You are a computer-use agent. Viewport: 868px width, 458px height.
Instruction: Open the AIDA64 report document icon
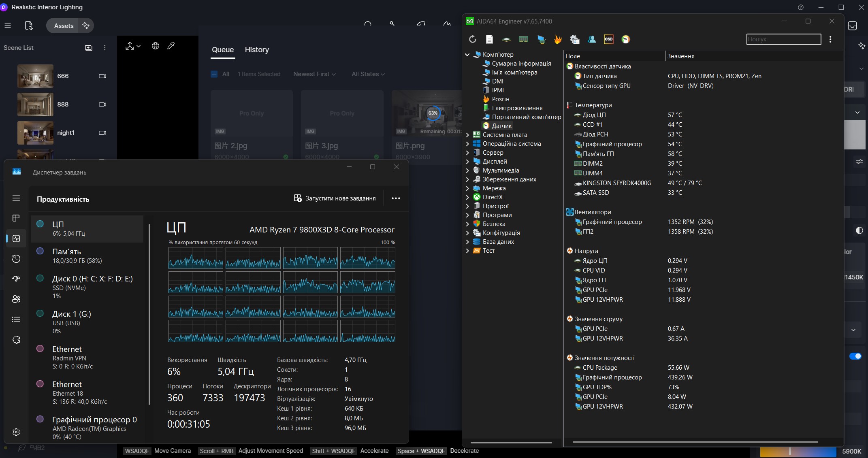click(x=489, y=39)
